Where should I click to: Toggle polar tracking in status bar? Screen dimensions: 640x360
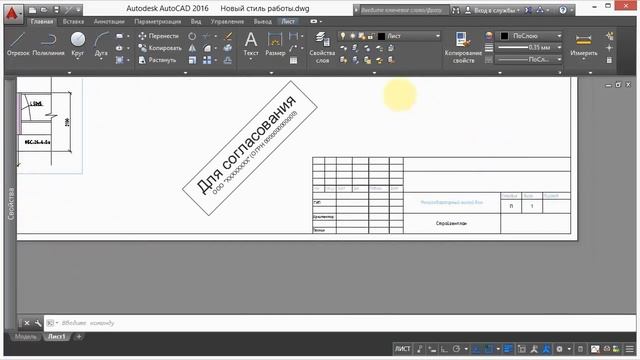click(456, 349)
